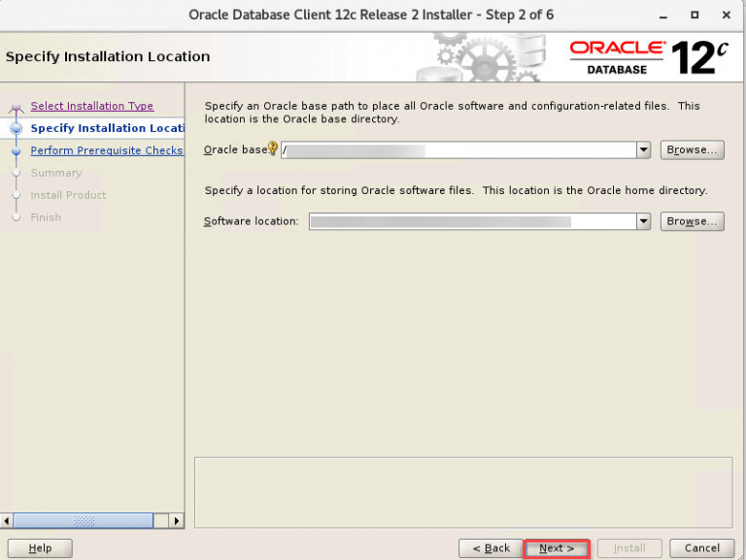Click the Install Product step label
The width and height of the screenshot is (746, 560).
(68, 195)
